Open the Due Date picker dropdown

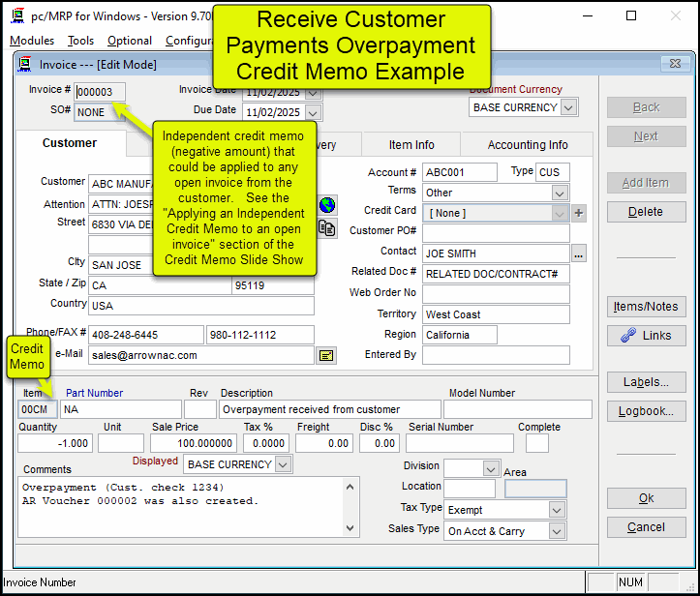point(313,112)
